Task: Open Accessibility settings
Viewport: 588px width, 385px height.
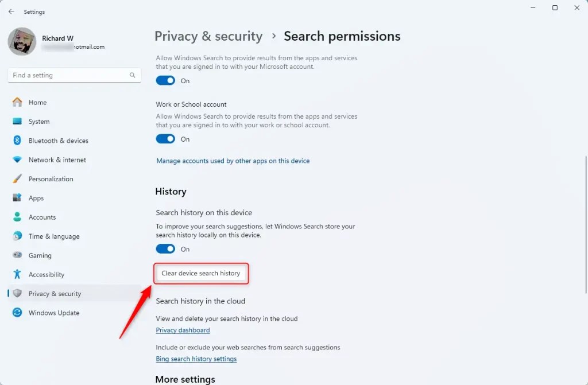Action: 47,274
